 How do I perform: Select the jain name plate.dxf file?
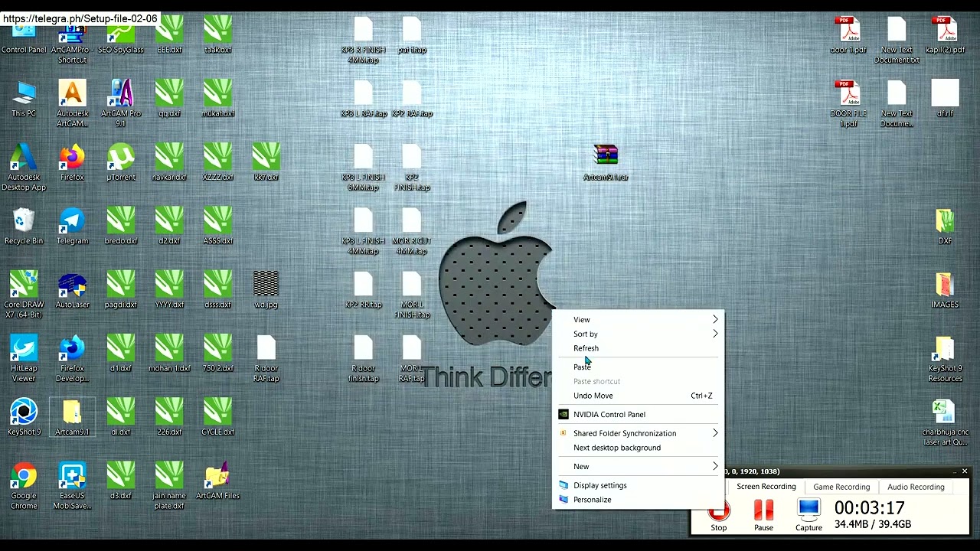(x=169, y=485)
